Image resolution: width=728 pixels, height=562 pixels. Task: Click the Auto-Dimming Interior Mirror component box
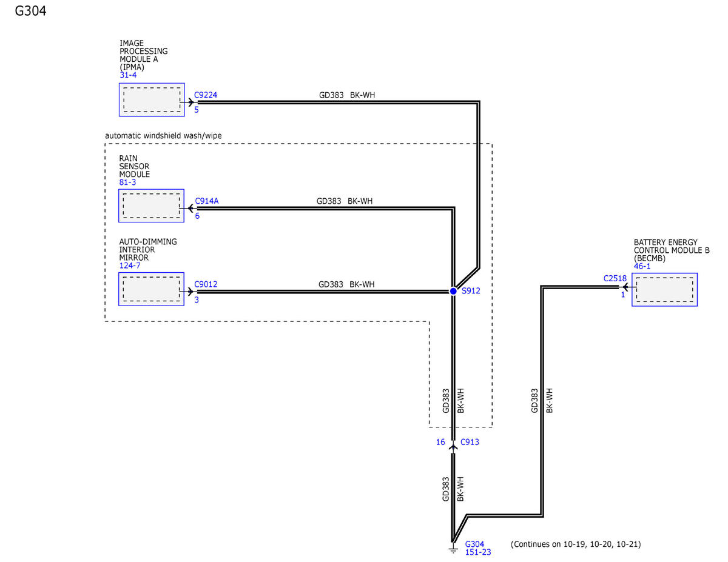coord(151,289)
